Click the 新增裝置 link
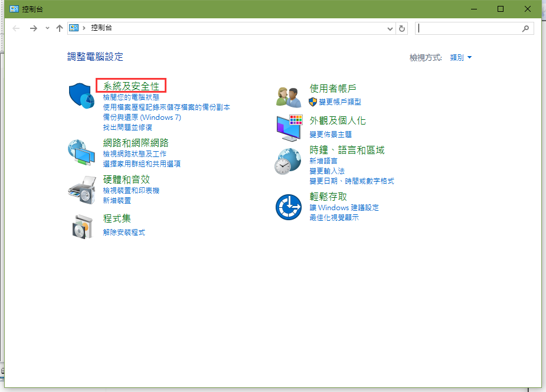The width and height of the screenshot is (546, 392). pos(117,201)
